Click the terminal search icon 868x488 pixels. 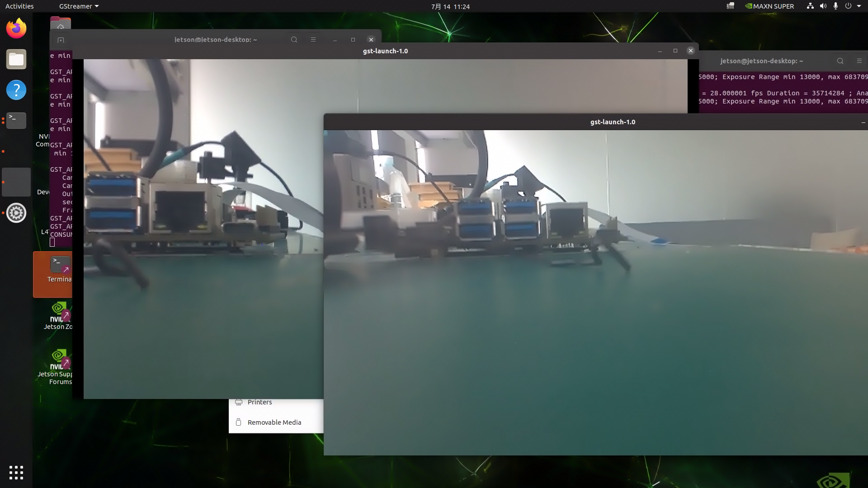pyautogui.click(x=294, y=40)
